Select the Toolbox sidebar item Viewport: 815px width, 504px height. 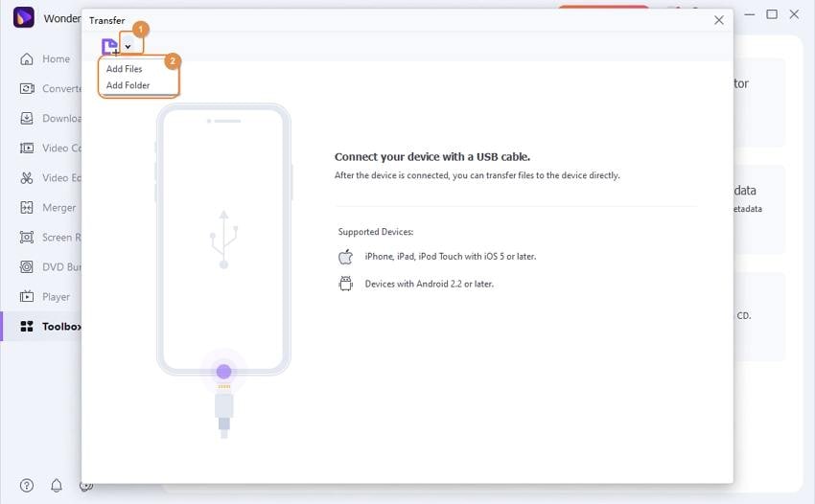coord(59,327)
